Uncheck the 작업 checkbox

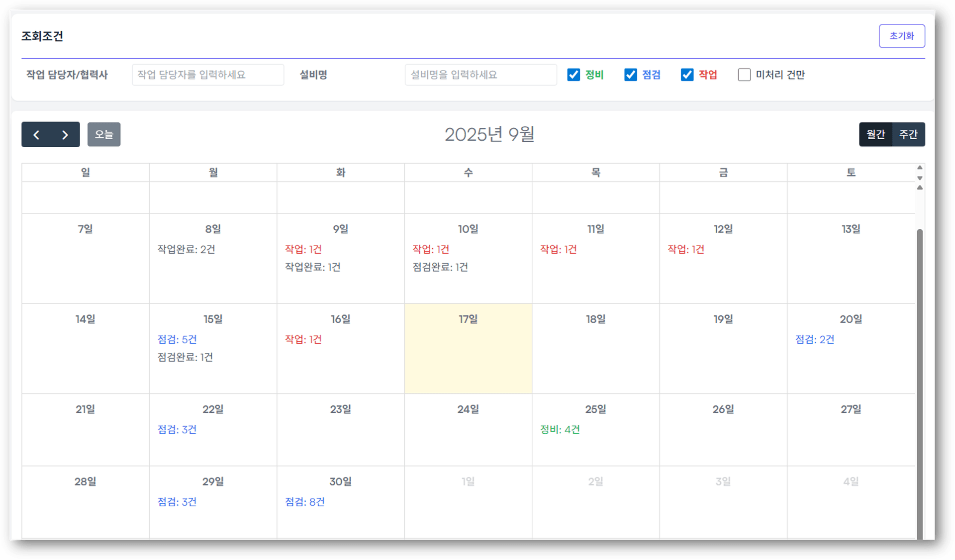[x=687, y=75]
